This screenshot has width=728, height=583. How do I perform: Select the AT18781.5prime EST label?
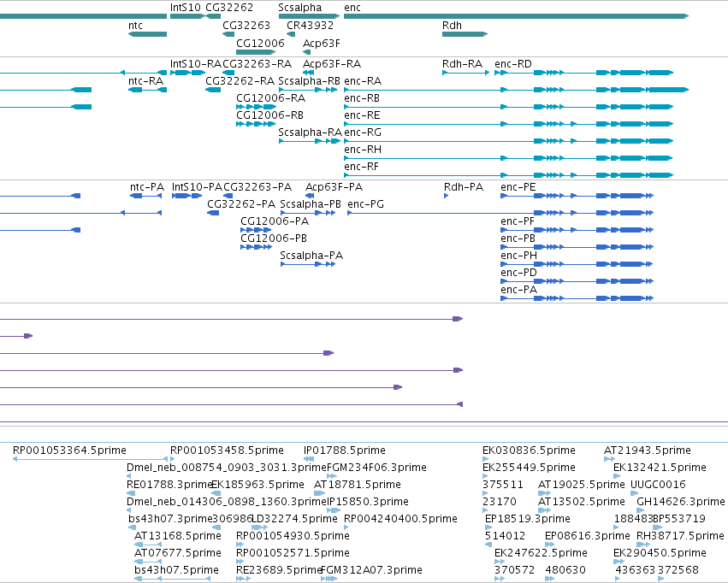(x=358, y=486)
